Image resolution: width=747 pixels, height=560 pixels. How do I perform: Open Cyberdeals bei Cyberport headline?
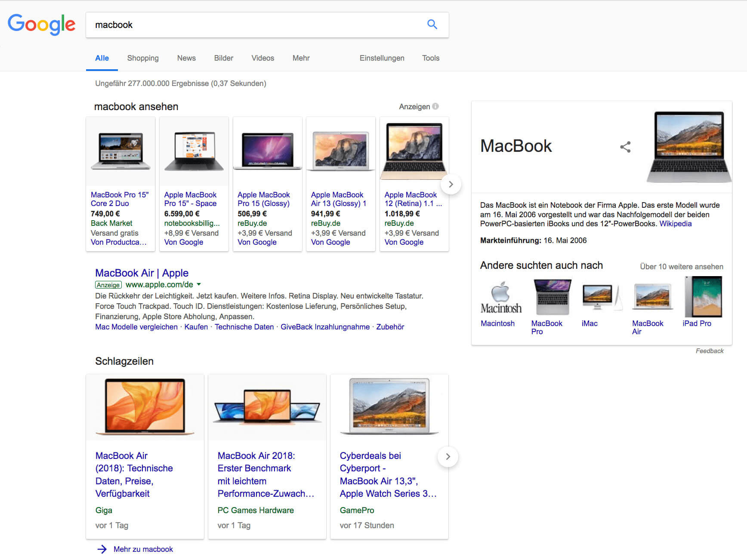(x=388, y=474)
